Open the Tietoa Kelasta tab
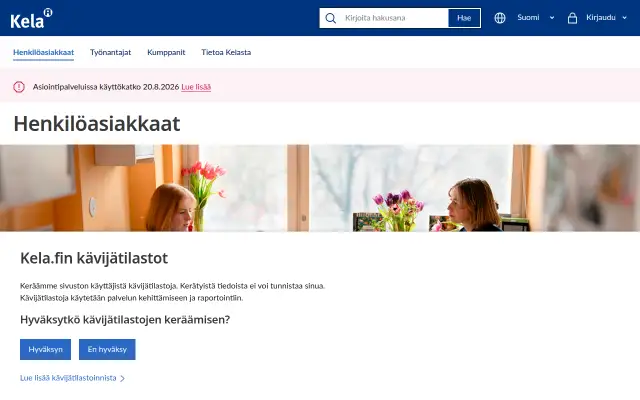Image resolution: width=640 pixels, height=400 pixels. [x=226, y=52]
